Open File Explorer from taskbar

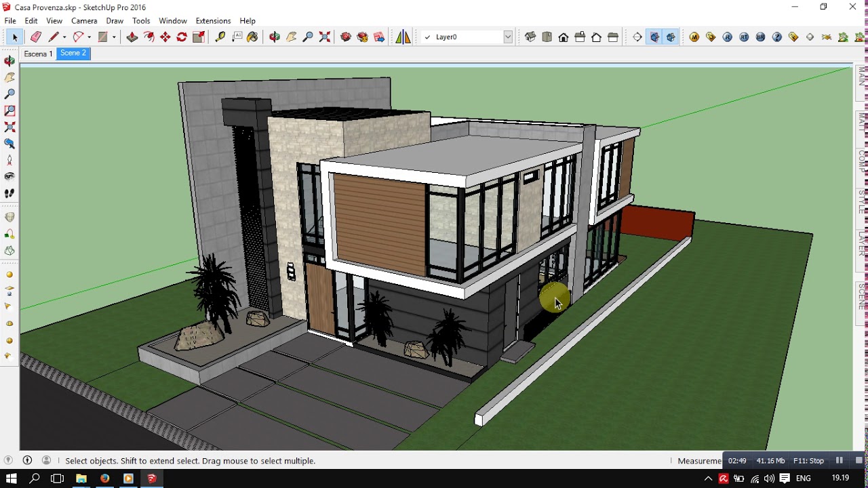pyautogui.click(x=81, y=479)
